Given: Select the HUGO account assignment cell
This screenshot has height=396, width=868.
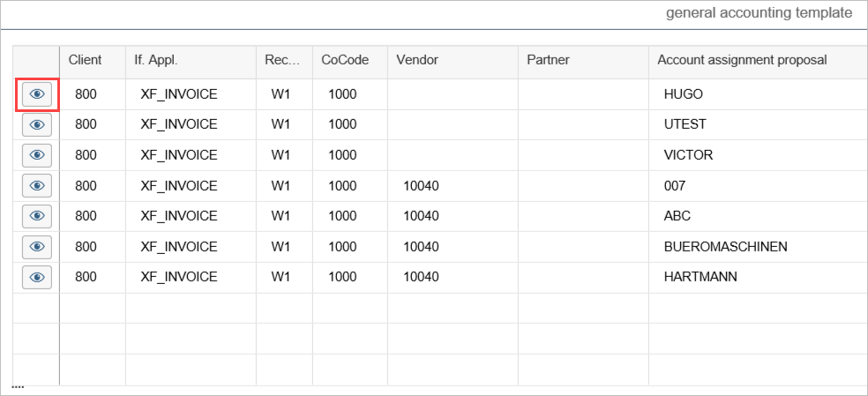Looking at the screenshot, I should 684,94.
